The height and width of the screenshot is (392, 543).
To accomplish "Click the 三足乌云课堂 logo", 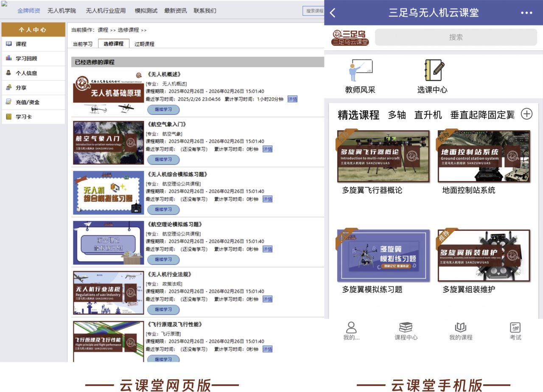I will tap(350, 37).
